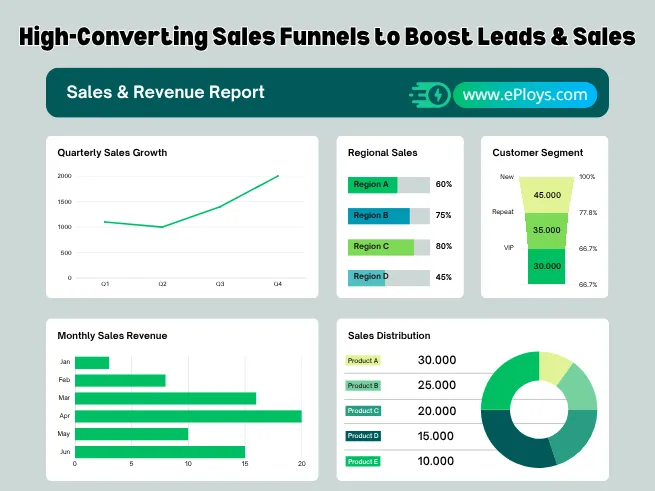Open the www.ePloys.com link
Screen dimensions: 655x491
[525, 95]
